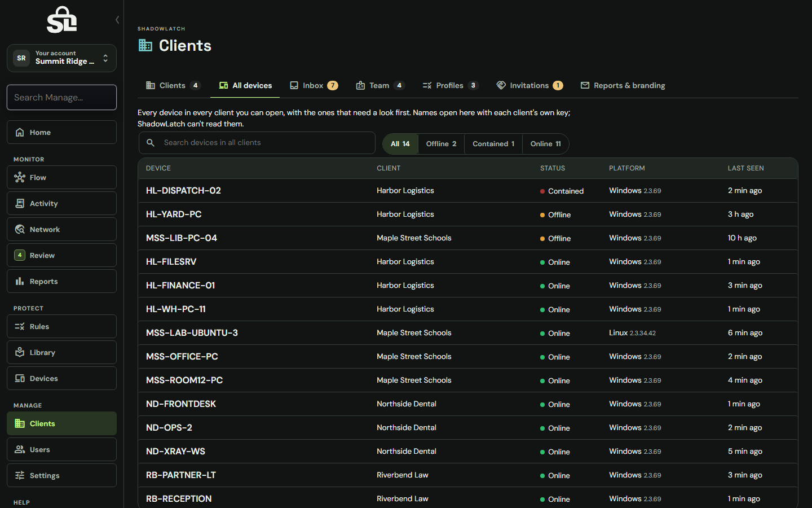
Task: Open the Reports & branding tab
Action: 623,85
